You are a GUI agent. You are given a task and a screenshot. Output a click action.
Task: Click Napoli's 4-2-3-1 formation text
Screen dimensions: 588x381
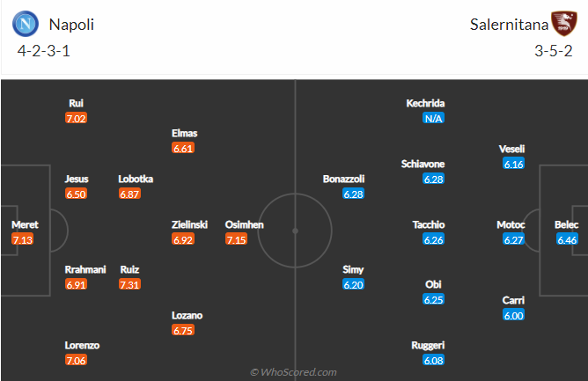(x=44, y=51)
